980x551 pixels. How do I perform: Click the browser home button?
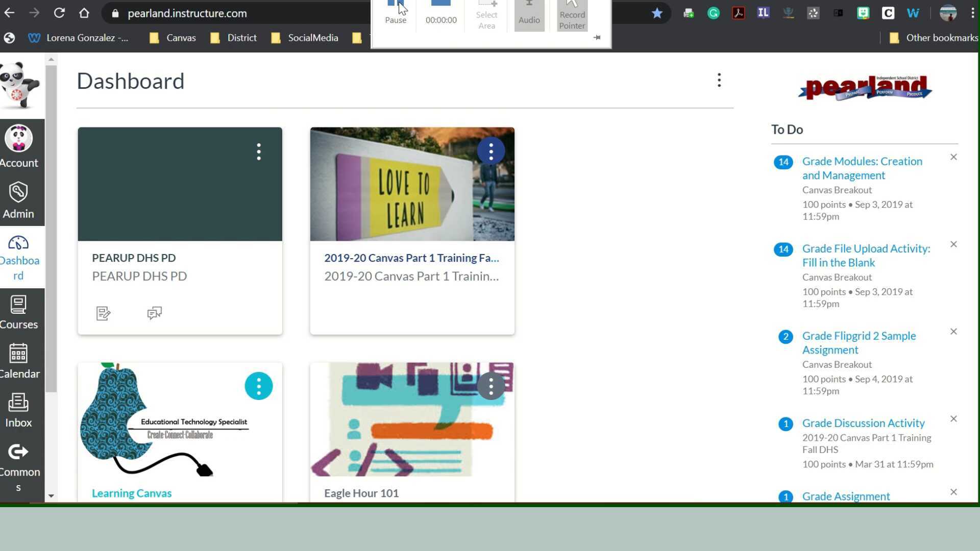pos(84,13)
